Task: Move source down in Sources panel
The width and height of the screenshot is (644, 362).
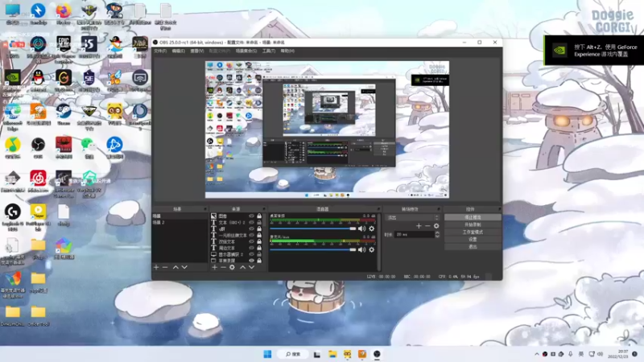Action: click(x=251, y=267)
